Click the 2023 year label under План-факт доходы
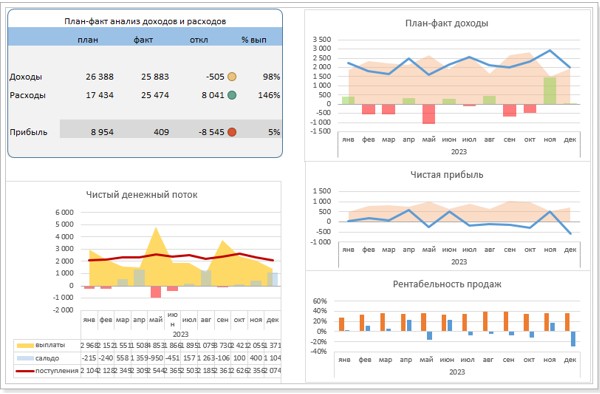The height and width of the screenshot is (394, 600). [459, 152]
